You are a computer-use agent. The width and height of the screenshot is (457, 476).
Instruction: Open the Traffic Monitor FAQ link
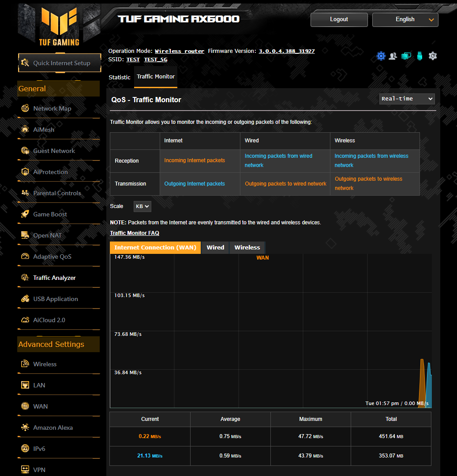click(x=134, y=233)
